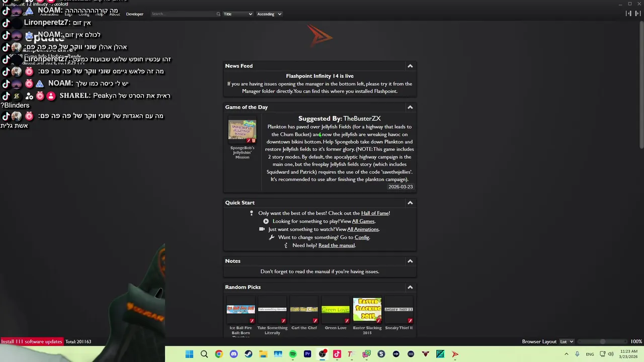
Task: Open the Config link in Quick Start
Action: 362,237
